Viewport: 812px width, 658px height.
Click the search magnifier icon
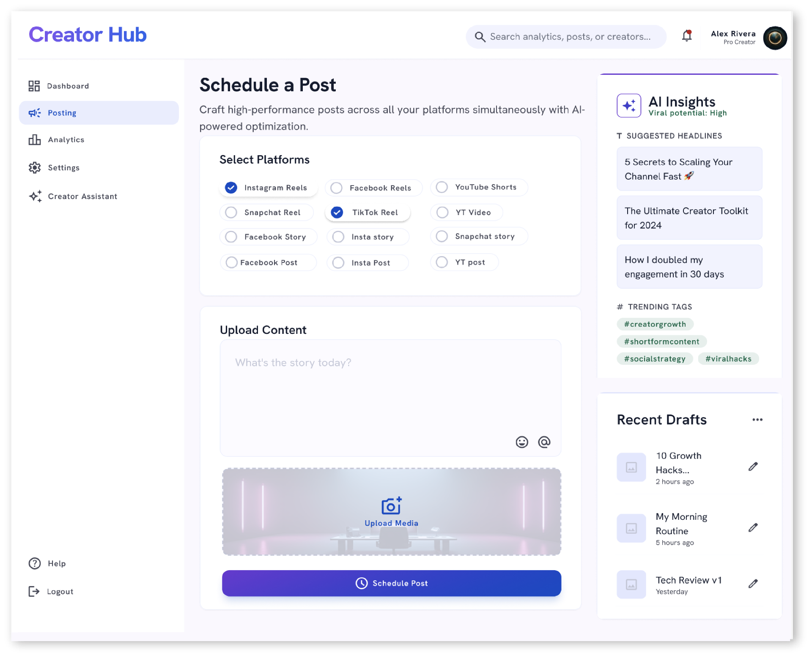[480, 37]
